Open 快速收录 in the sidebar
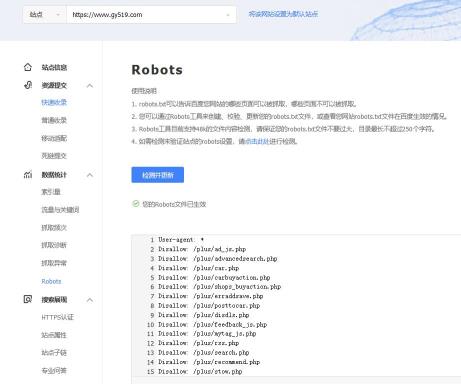This screenshot has height=384, width=461. coord(54,102)
